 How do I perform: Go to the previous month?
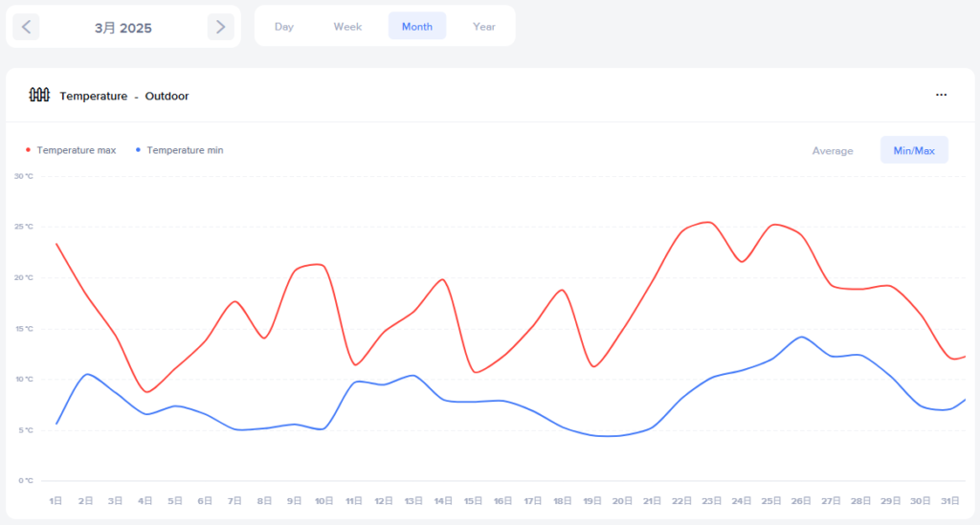[26, 27]
